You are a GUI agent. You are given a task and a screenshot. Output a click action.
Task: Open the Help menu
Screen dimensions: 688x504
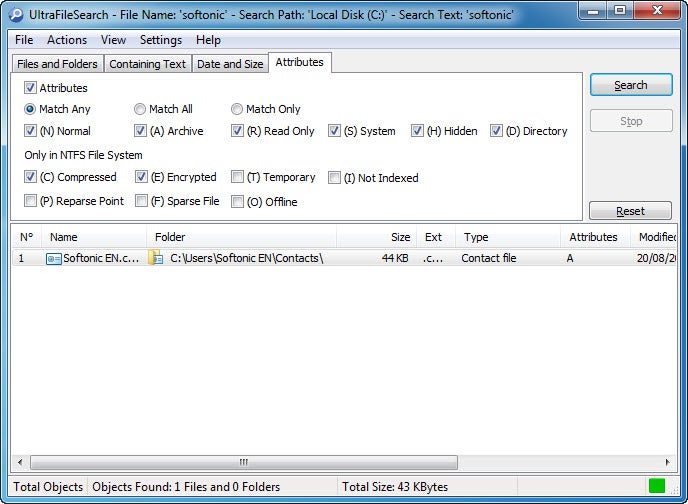coord(208,40)
